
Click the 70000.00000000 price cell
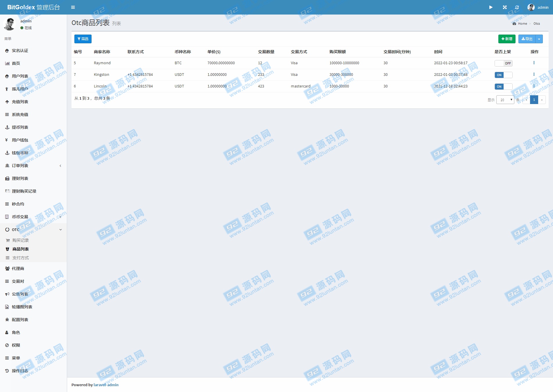pos(221,63)
